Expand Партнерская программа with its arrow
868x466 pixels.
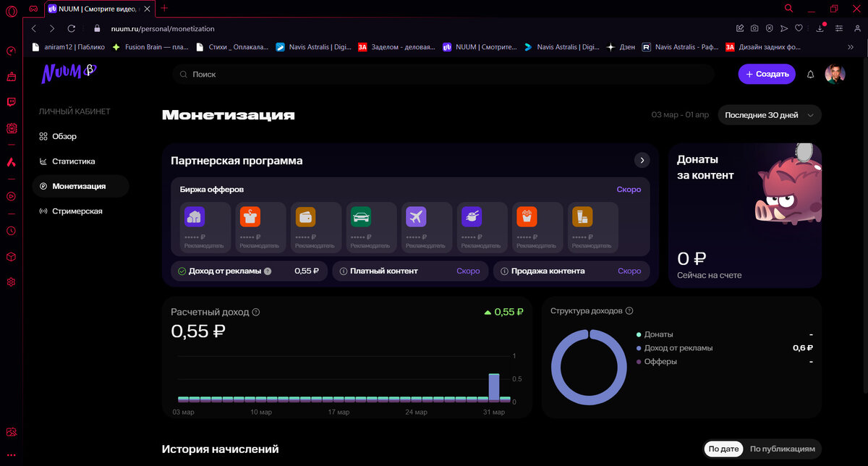(x=642, y=160)
